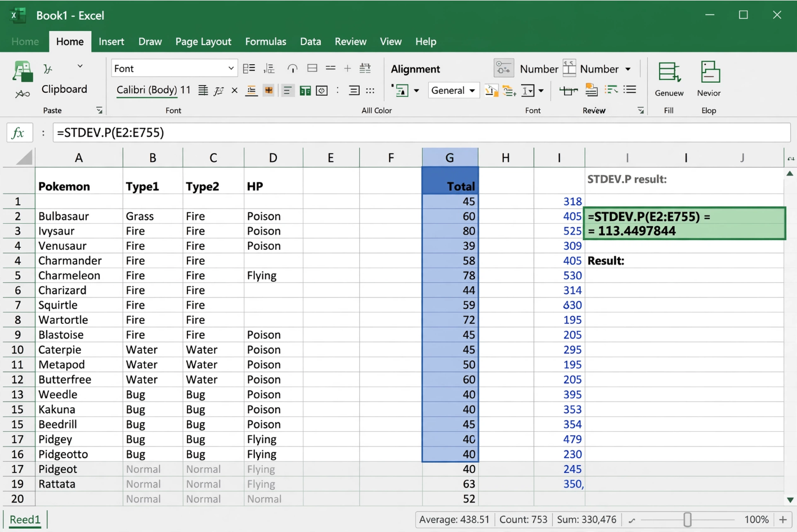
Task: Click the equals sign icon in Font group
Action: 330,69
